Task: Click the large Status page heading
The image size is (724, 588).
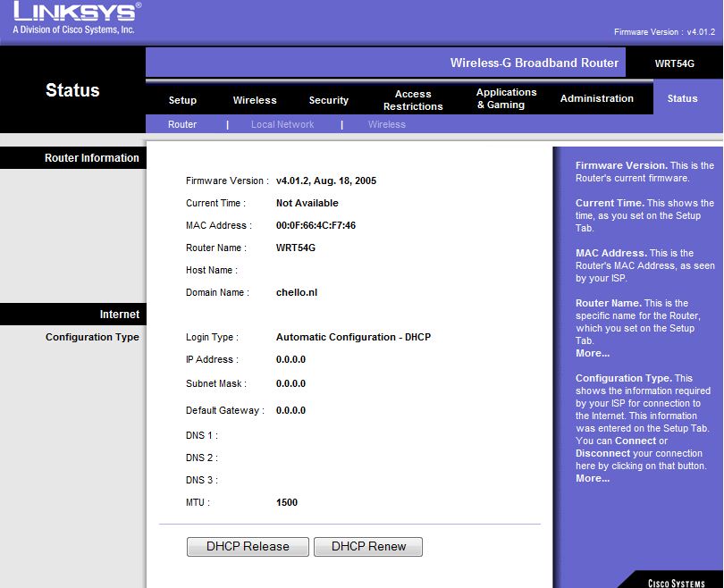Action: coord(72,90)
